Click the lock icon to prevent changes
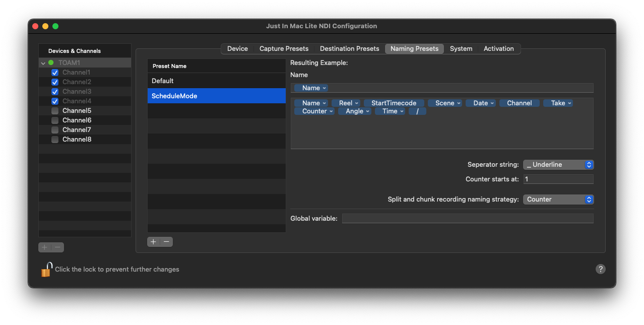Viewport: 644px width, 325px height. click(x=46, y=270)
